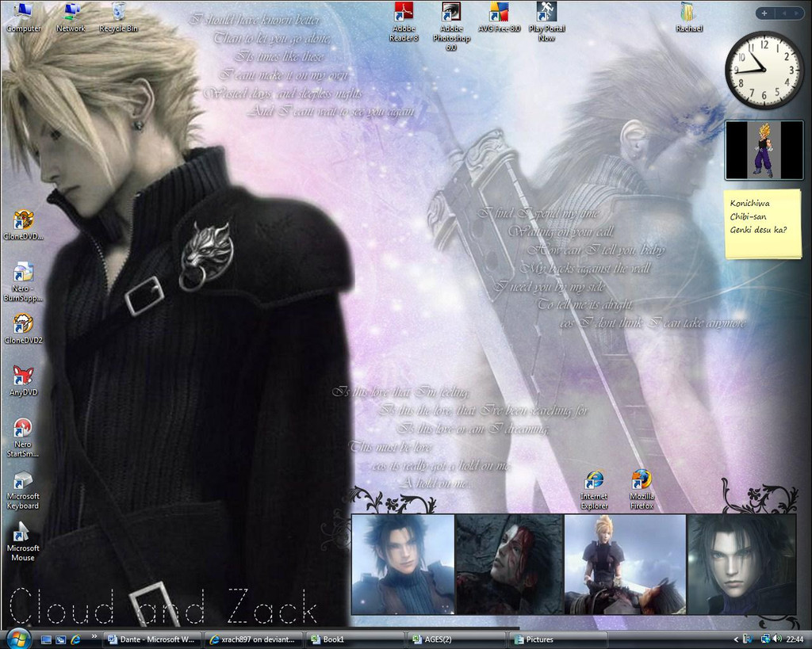Viewport: 812px width, 649px height.
Task: Add gadgets using the sidebar plus button
Action: pyautogui.click(x=764, y=13)
